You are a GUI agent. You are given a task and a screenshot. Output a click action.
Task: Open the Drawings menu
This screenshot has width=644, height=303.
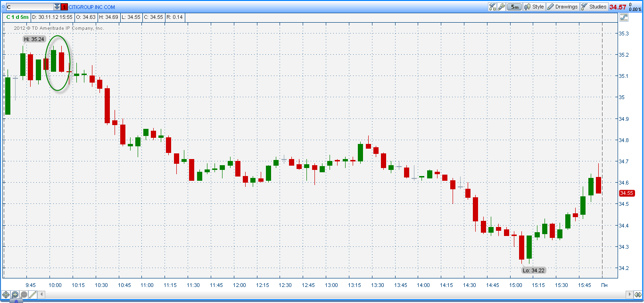click(563, 7)
